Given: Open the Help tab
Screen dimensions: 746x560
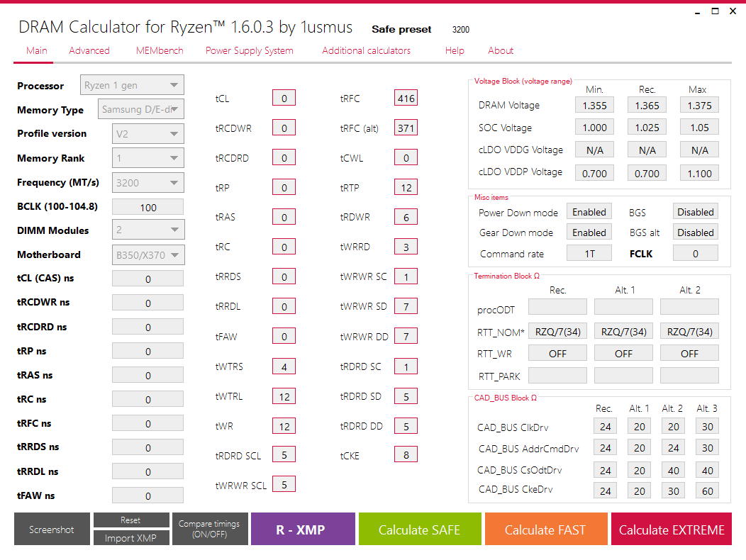Looking at the screenshot, I should coord(455,50).
